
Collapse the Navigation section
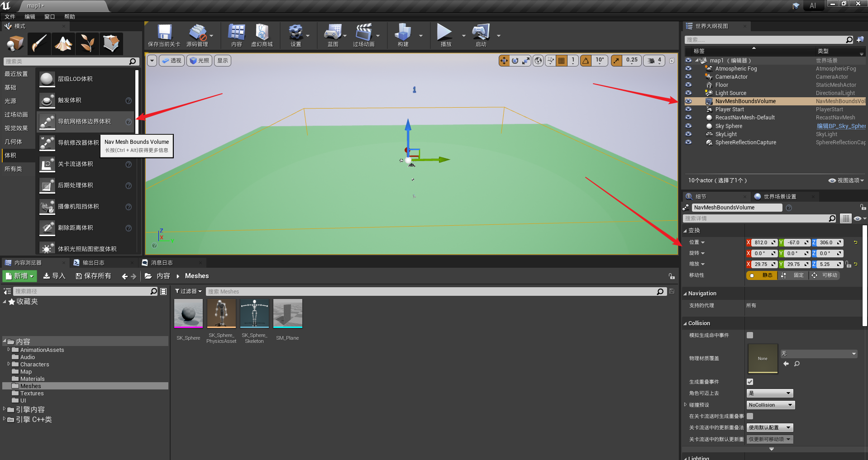(x=685, y=294)
